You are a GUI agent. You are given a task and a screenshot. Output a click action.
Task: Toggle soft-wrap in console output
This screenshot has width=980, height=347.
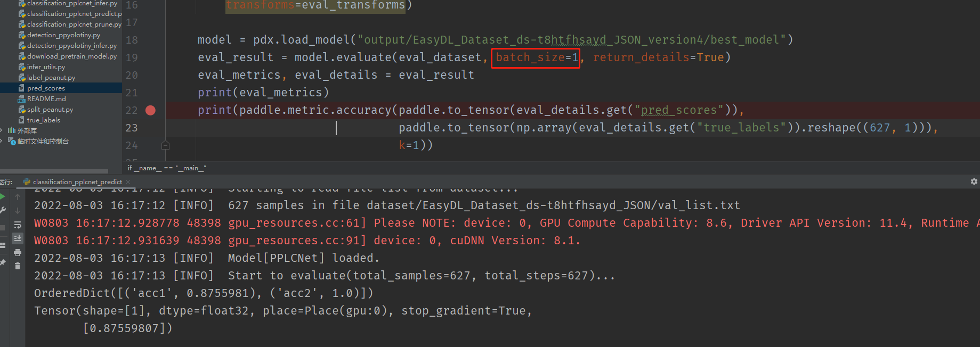(x=18, y=225)
